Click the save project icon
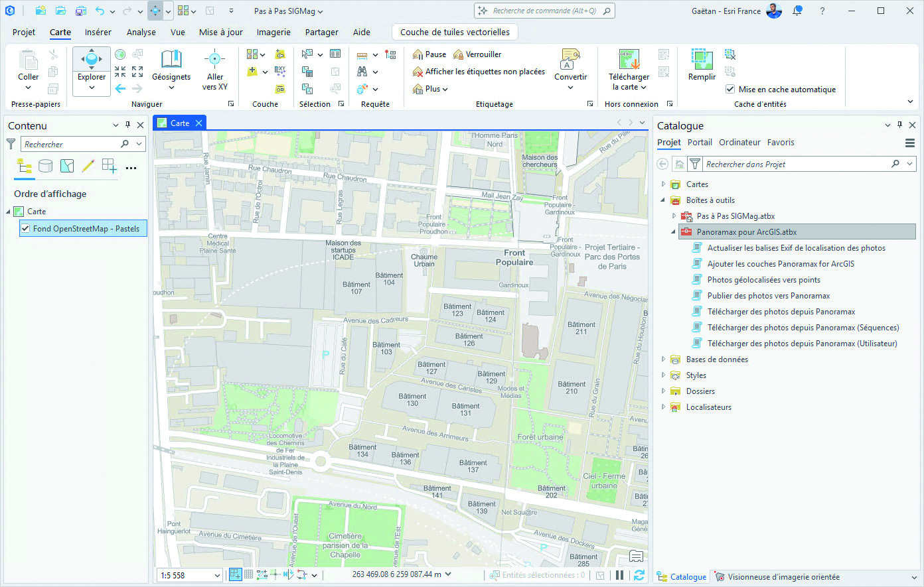924x587 pixels. [80, 11]
